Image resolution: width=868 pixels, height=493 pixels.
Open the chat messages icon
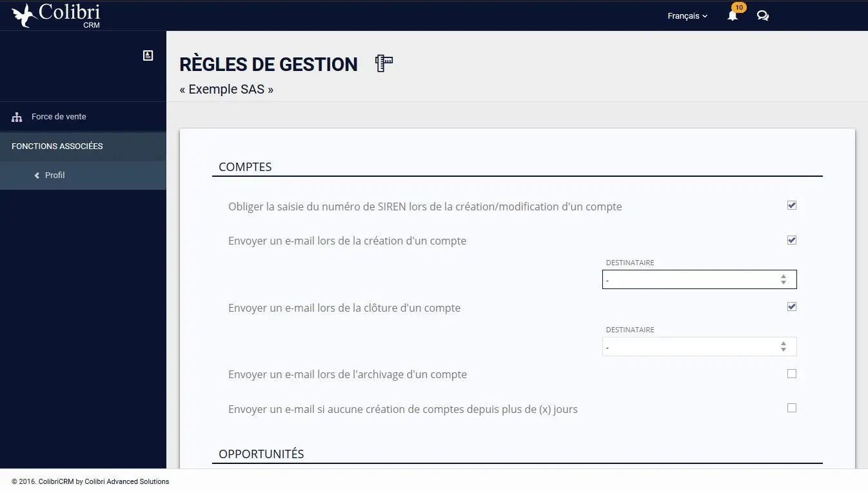click(763, 15)
